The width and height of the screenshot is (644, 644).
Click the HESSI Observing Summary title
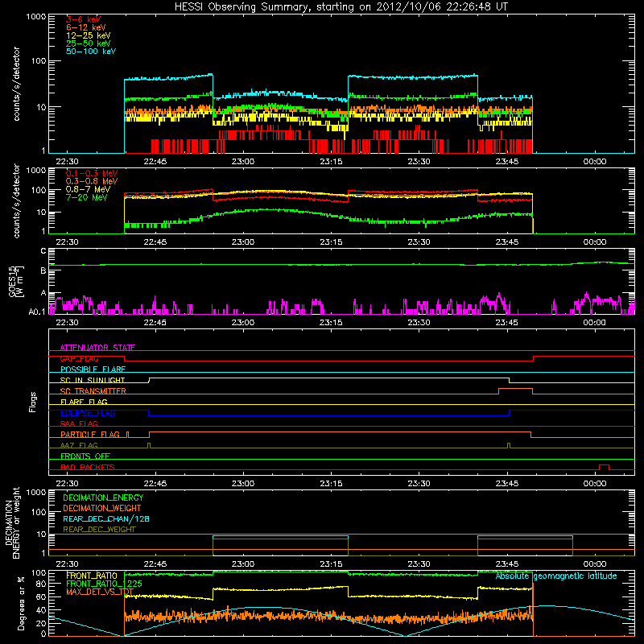(341, 7)
